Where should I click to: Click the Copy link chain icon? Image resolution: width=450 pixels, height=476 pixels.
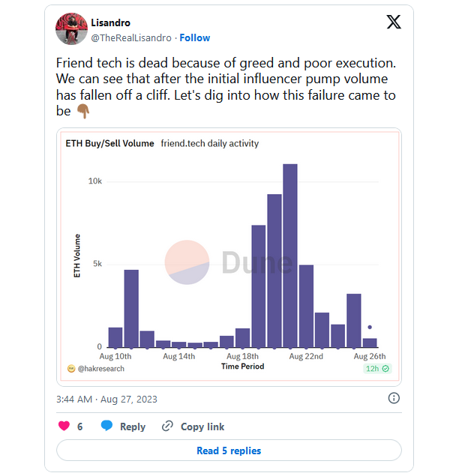(168, 426)
